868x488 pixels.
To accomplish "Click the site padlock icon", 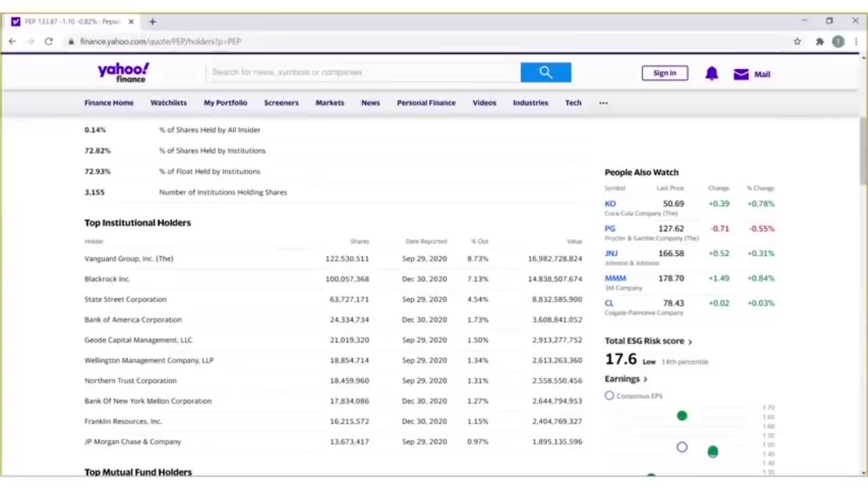I will point(71,41).
